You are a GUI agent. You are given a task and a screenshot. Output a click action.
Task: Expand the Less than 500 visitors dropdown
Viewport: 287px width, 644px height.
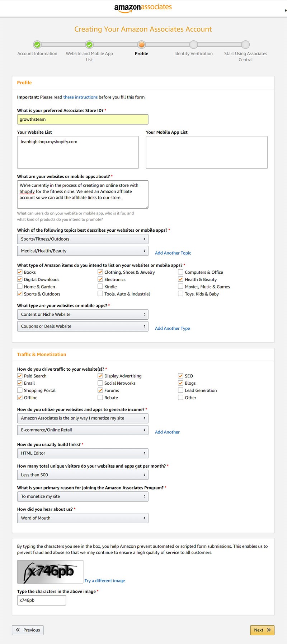pos(83,474)
